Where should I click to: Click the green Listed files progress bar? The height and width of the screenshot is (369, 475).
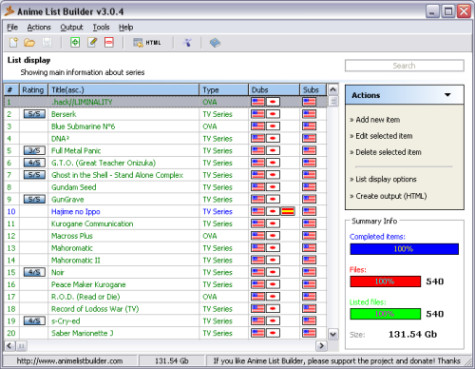pos(385,314)
